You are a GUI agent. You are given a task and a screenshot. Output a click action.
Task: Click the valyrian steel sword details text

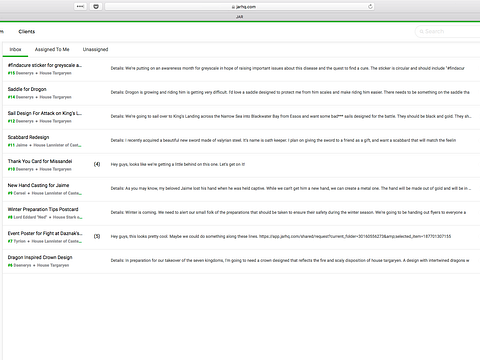(x=283, y=140)
